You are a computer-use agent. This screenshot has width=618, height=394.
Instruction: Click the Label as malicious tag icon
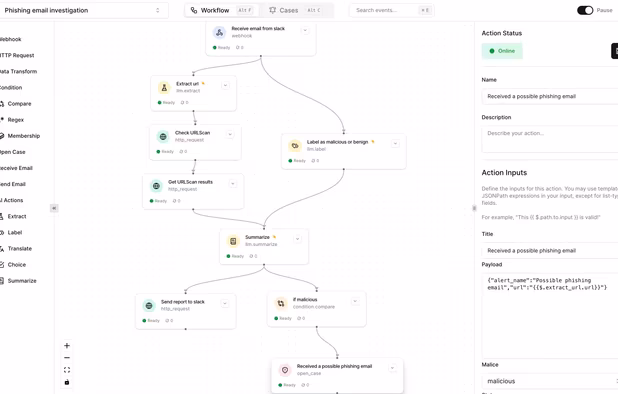click(x=295, y=146)
